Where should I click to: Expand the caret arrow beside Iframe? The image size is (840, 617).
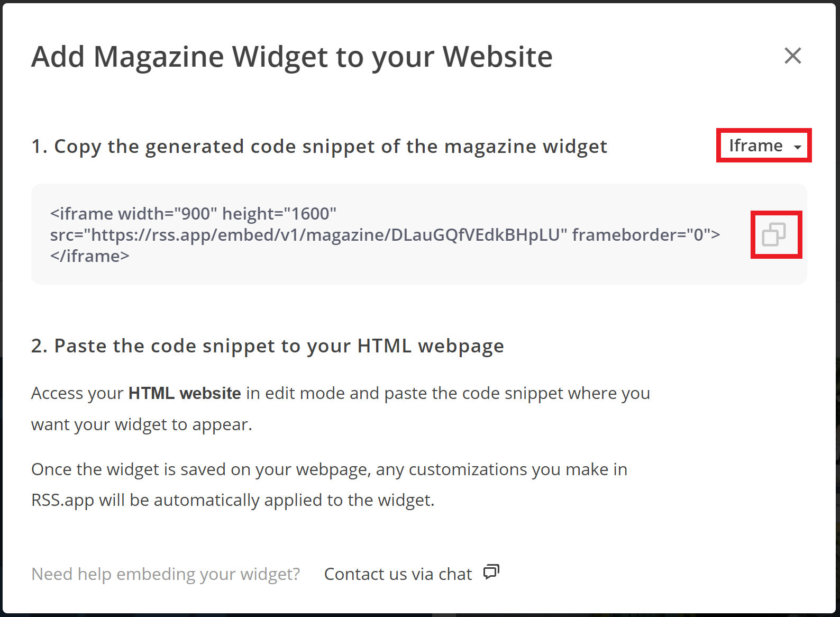click(x=797, y=148)
